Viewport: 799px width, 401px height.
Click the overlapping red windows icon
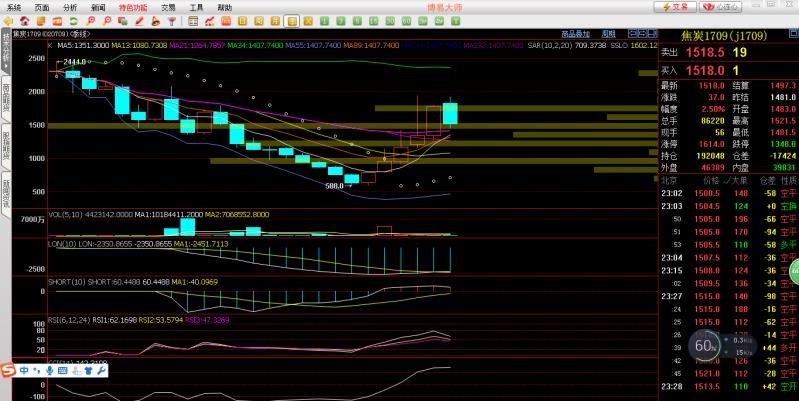click(x=122, y=21)
